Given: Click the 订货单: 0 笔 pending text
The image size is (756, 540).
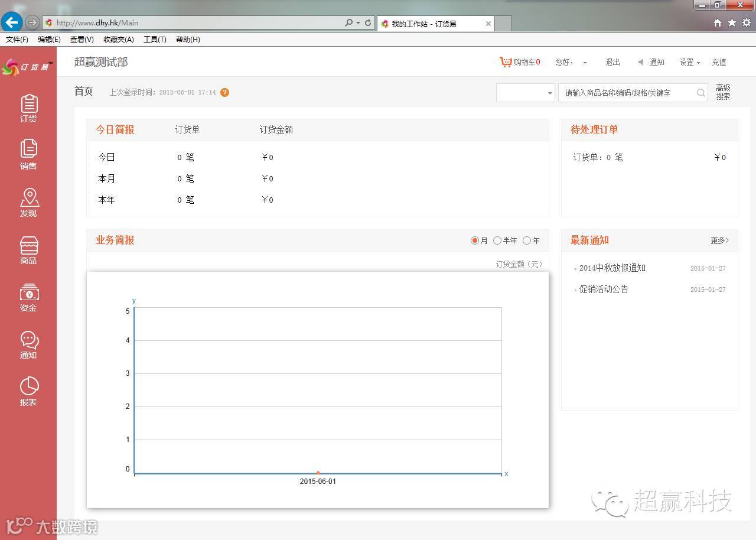Looking at the screenshot, I should coord(598,157).
